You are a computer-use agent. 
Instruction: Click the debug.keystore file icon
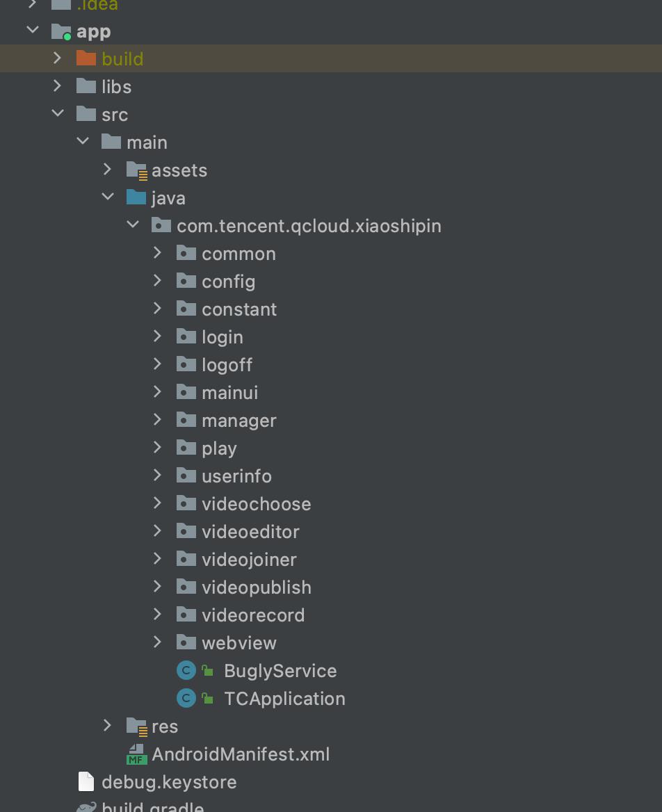pyautogui.click(x=86, y=782)
